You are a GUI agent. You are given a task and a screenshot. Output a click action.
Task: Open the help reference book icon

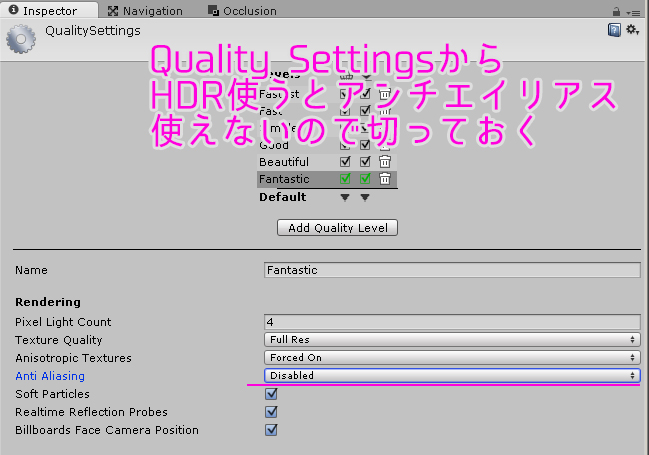pos(614,30)
